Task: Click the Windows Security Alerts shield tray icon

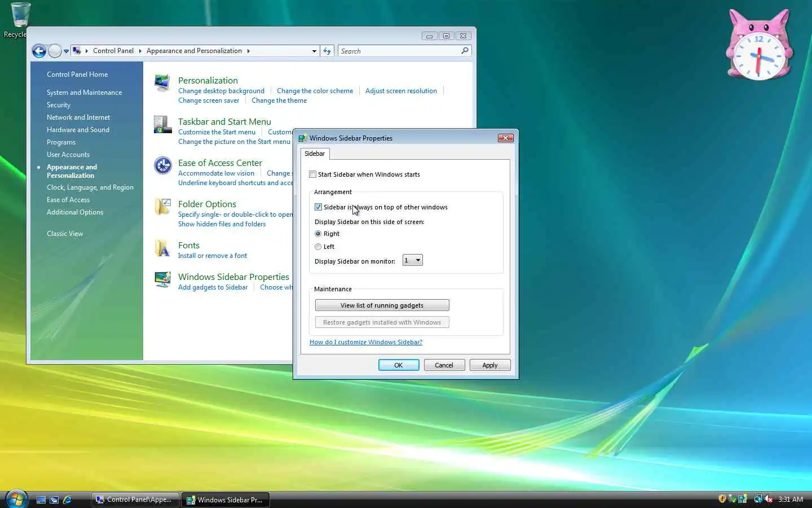Action: pyautogui.click(x=722, y=499)
